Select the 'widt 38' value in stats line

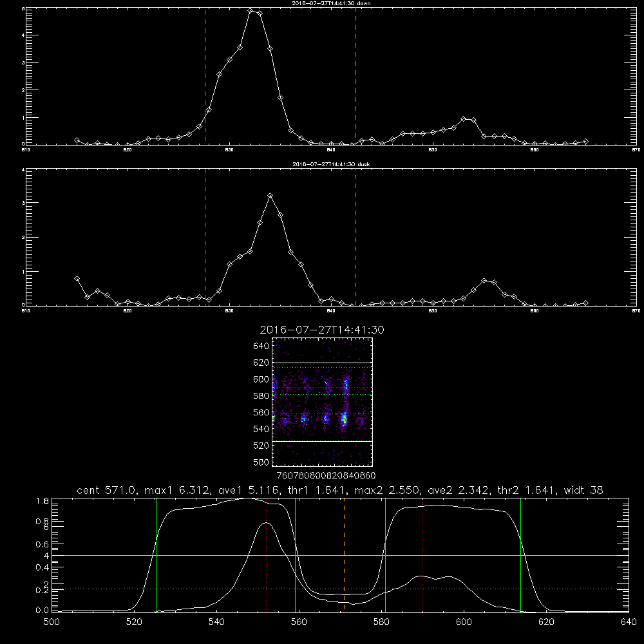[x=583, y=490]
